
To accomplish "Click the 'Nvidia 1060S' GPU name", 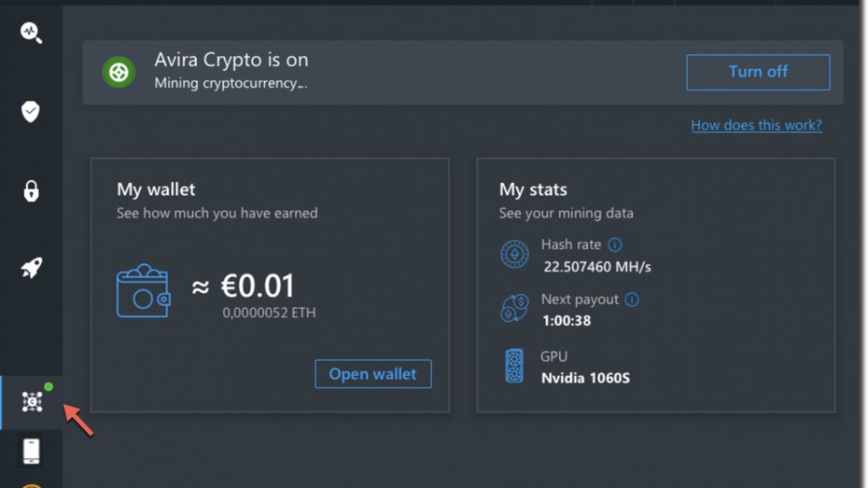I will click(x=586, y=378).
